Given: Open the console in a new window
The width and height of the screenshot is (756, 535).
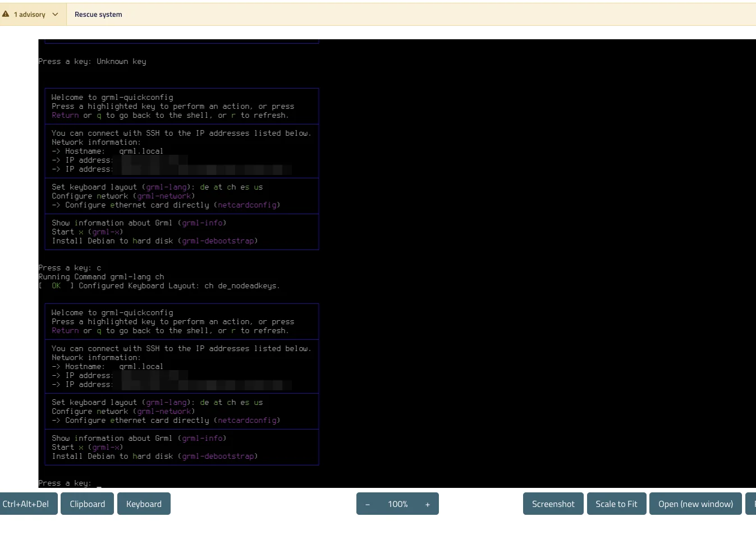Looking at the screenshot, I should (x=695, y=504).
